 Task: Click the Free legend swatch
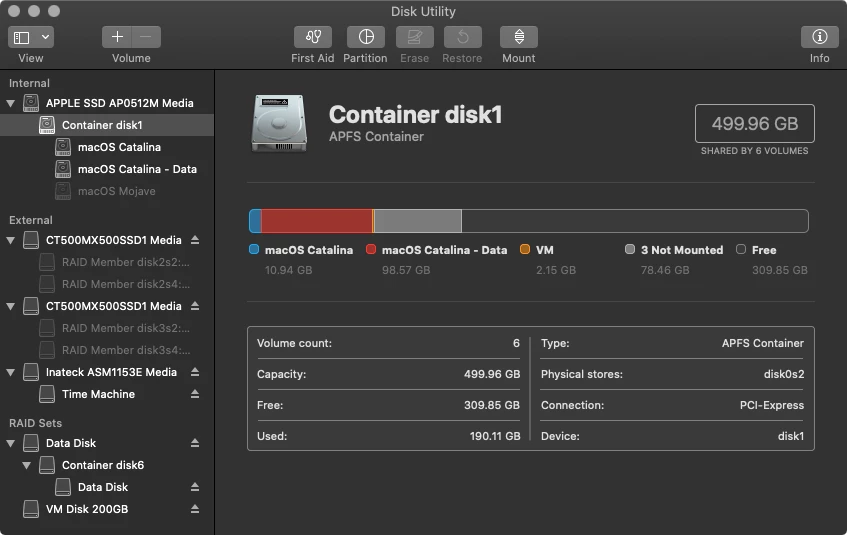click(x=741, y=249)
